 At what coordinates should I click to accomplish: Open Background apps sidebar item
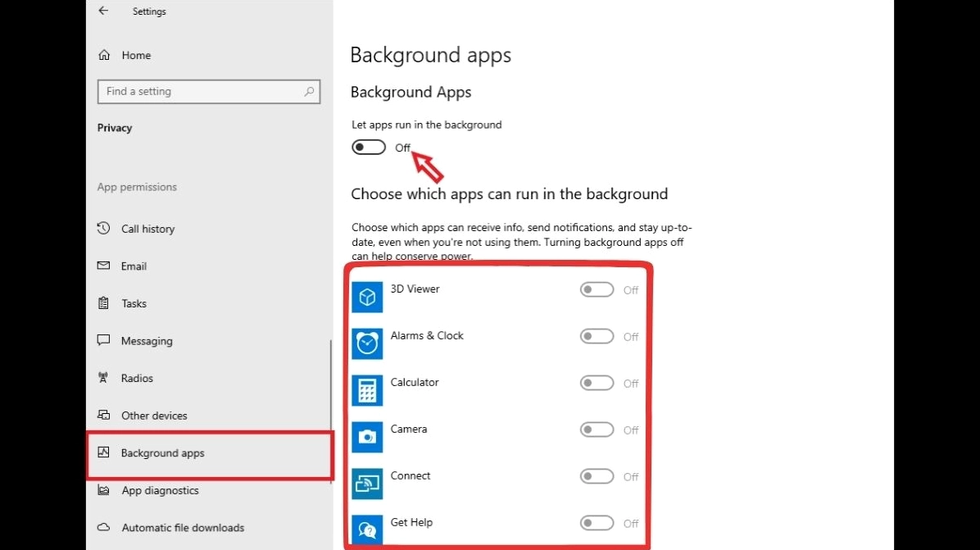pyautogui.click(x=162, y=453)
